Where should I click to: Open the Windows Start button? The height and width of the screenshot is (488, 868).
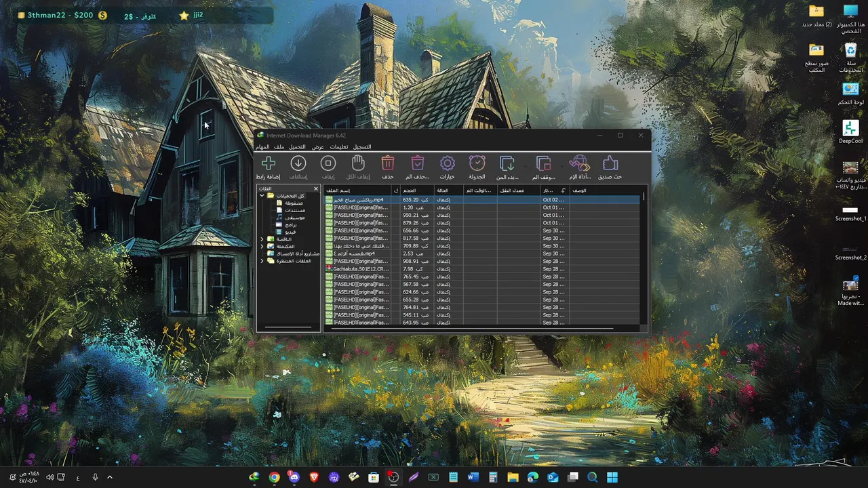(x=612, y=477)
